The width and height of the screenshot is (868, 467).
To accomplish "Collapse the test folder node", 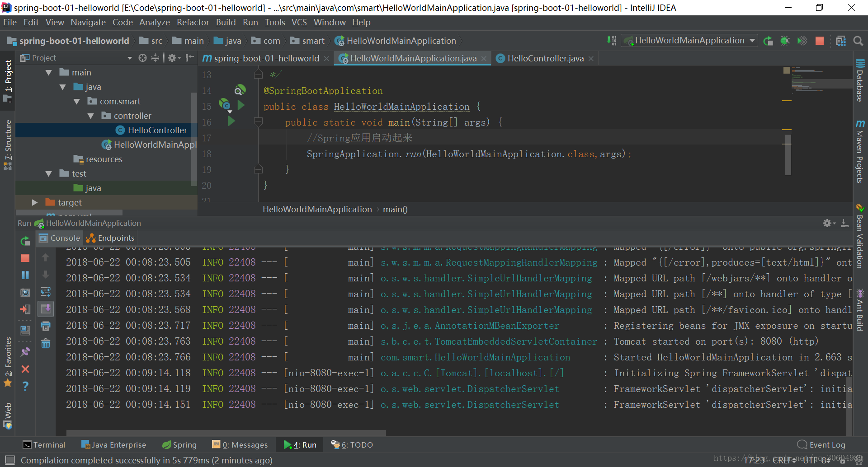I will [x=49, y=174].
